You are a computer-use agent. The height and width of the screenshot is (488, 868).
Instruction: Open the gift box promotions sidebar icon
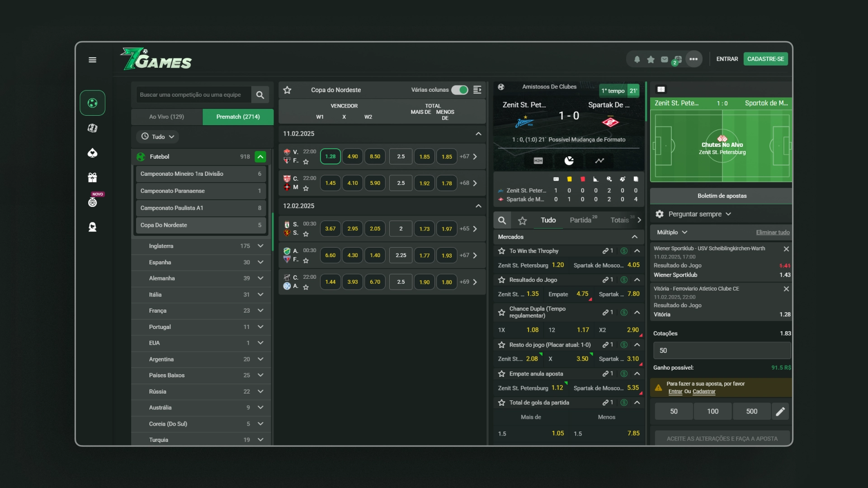click(x=93, y=178)
